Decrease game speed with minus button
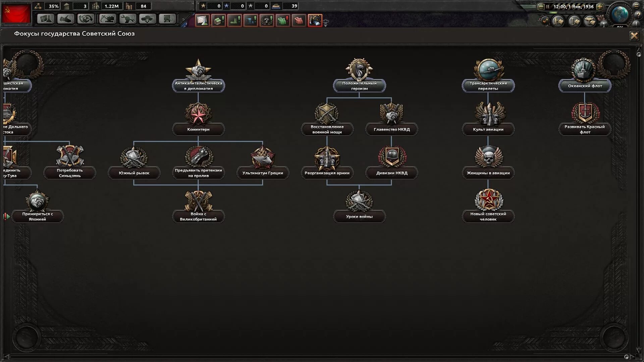644x362 pixels. pos(541,6)
